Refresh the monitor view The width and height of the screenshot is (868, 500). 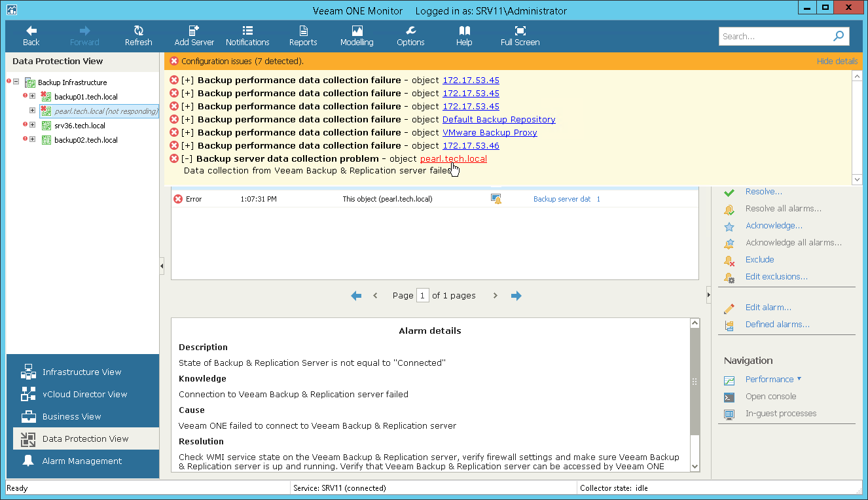point(139,36)
